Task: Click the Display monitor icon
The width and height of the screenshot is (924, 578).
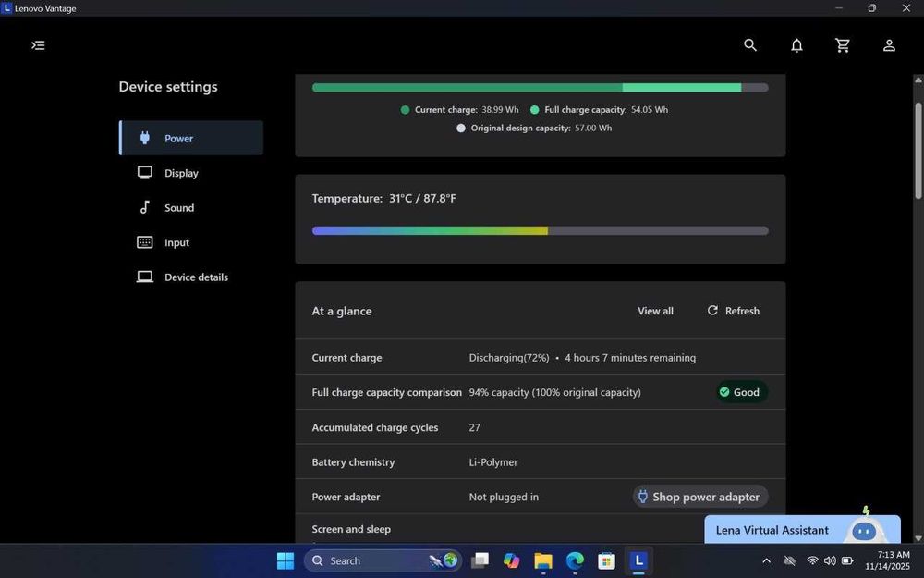Action: (145, 172)
